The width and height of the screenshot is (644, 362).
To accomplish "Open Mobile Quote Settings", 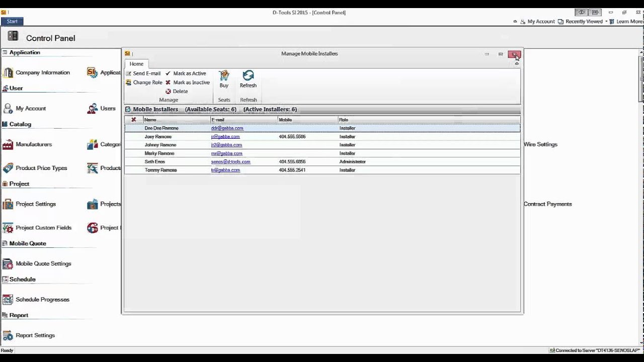I will click(37, 263).
